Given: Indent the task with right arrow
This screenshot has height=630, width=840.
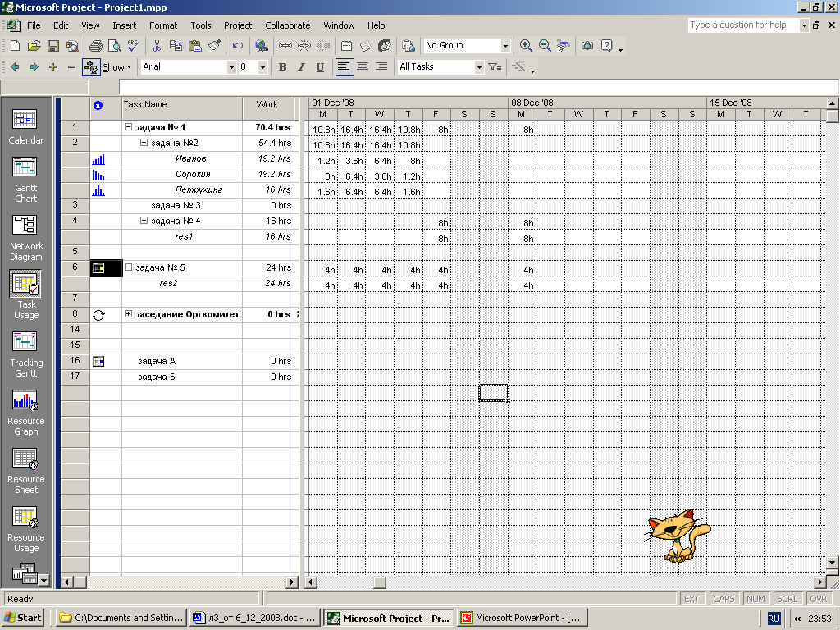Looking at the screenshot, I should [x=34, y=67].
